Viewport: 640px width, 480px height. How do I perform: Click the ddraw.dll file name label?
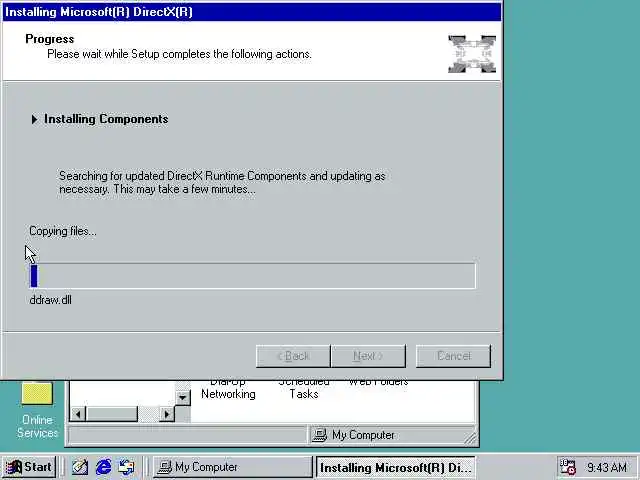click(x=51, y=300)
